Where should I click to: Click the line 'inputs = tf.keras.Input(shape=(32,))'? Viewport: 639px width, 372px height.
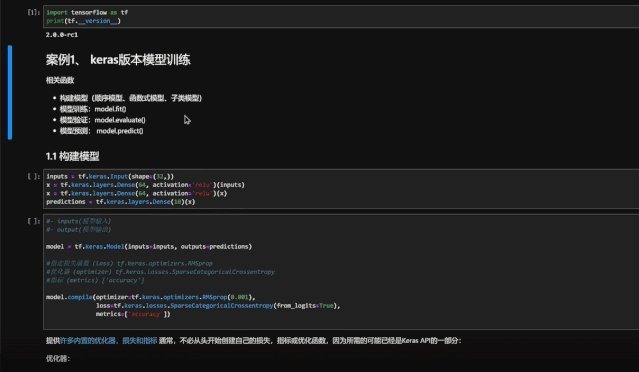tap(110, 176)
